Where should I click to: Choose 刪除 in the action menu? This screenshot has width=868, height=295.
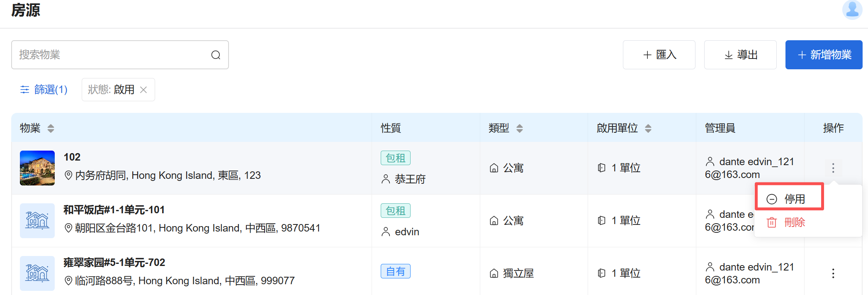tap(789, 222)
